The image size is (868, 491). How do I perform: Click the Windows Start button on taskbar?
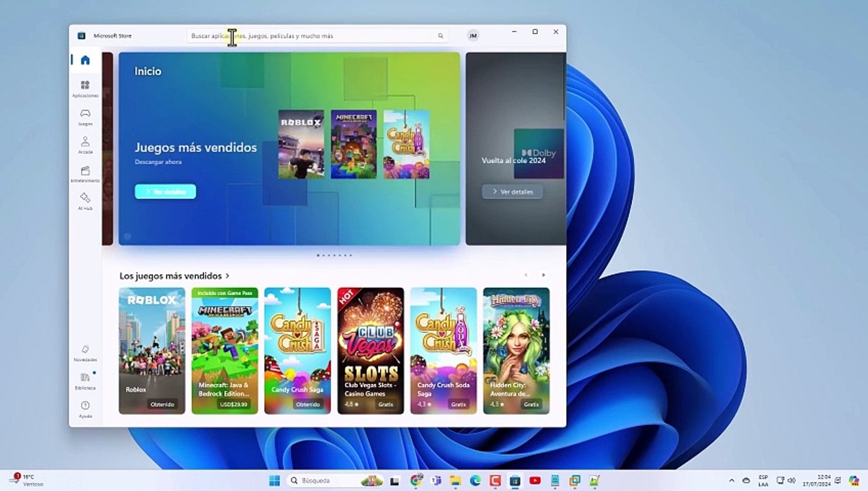click(274, 480)
